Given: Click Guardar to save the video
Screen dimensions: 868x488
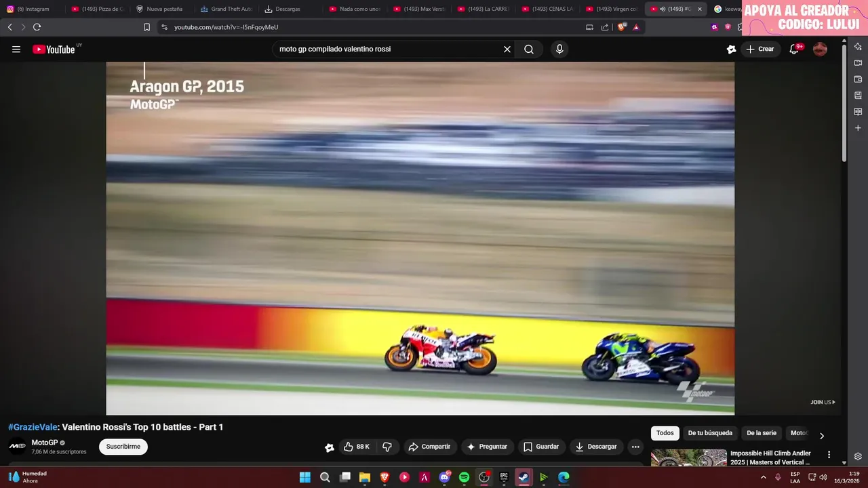Looking at the screenshot, I should point(541,447).
